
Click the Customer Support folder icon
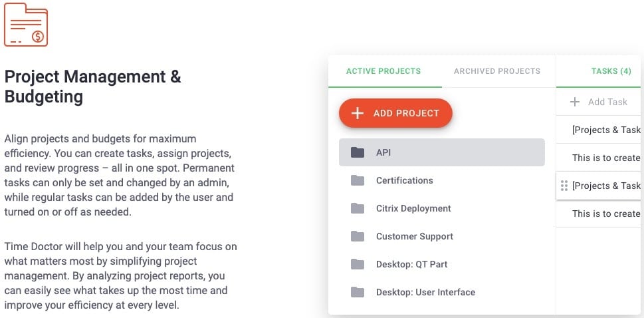click(358, 236)
